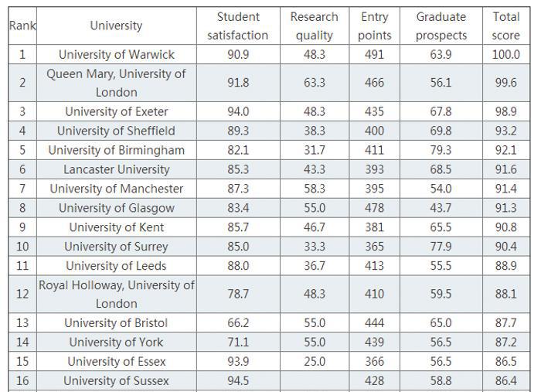
Task: Click the University of Glasgow cell
Action: [116, 208]
